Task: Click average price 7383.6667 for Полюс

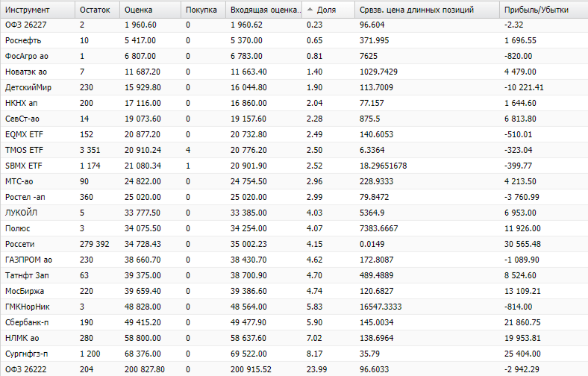Action: (x=379, y=229)
